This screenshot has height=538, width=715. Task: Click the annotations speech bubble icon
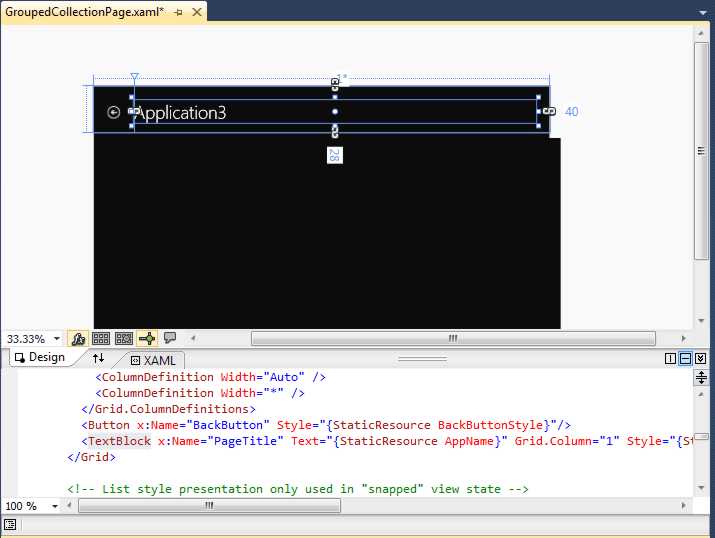point(170,339)
